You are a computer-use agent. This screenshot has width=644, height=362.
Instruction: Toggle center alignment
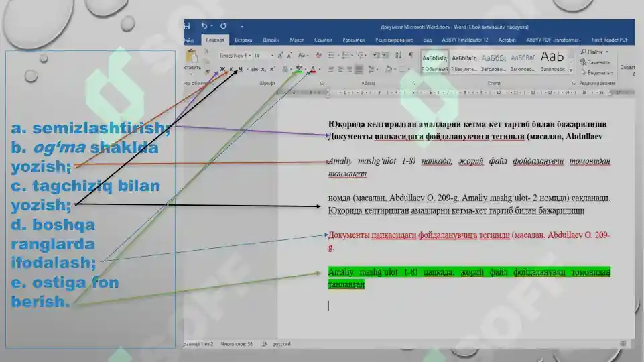tap(340, 70)
